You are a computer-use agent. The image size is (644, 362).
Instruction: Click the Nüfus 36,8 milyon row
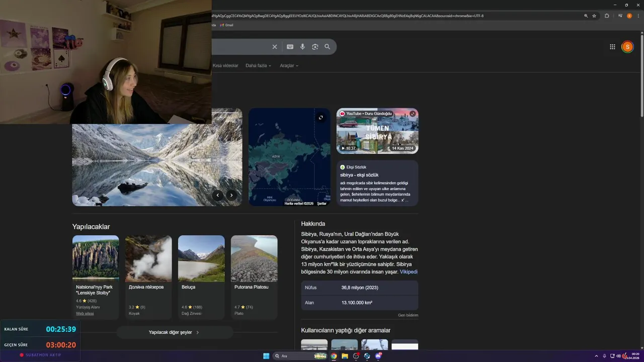coord(360,288)
